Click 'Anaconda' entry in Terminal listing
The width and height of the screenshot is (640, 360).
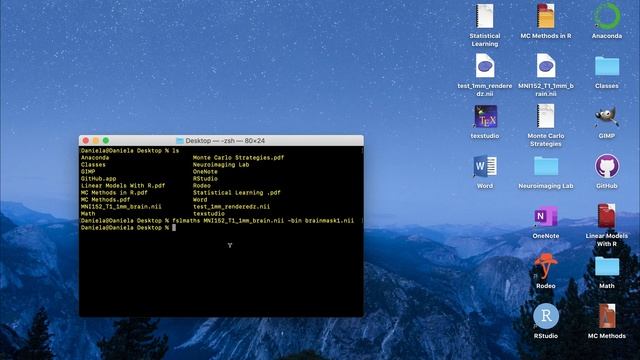pos(95,158)
